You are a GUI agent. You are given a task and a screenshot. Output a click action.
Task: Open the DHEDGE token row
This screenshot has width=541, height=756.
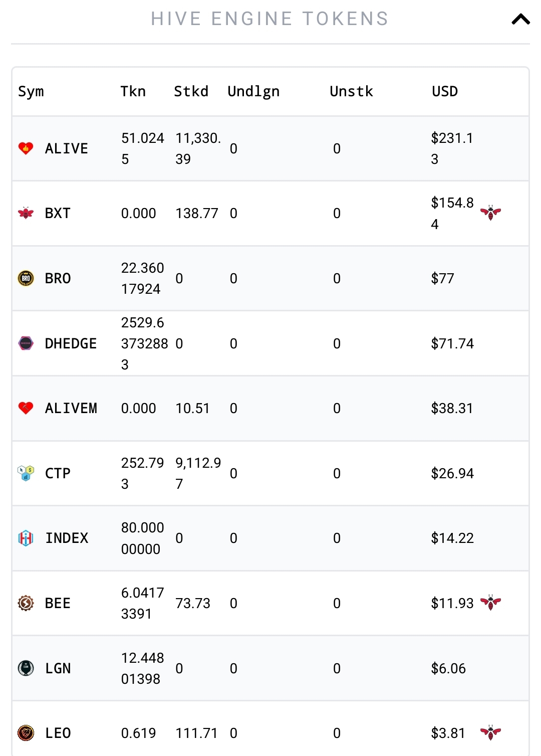(270, 343)
